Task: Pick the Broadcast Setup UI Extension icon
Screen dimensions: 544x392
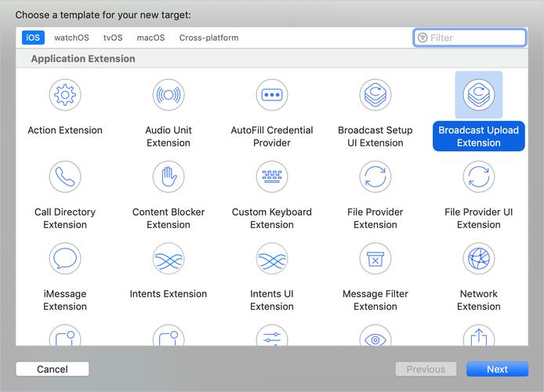Action: tap(375, 95)
